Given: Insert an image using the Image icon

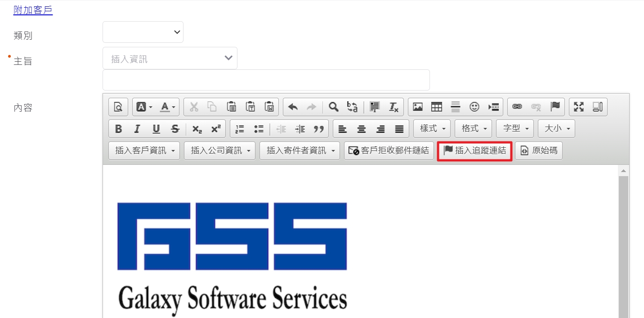Looking at the screenshot, I should tap(418, 107).
